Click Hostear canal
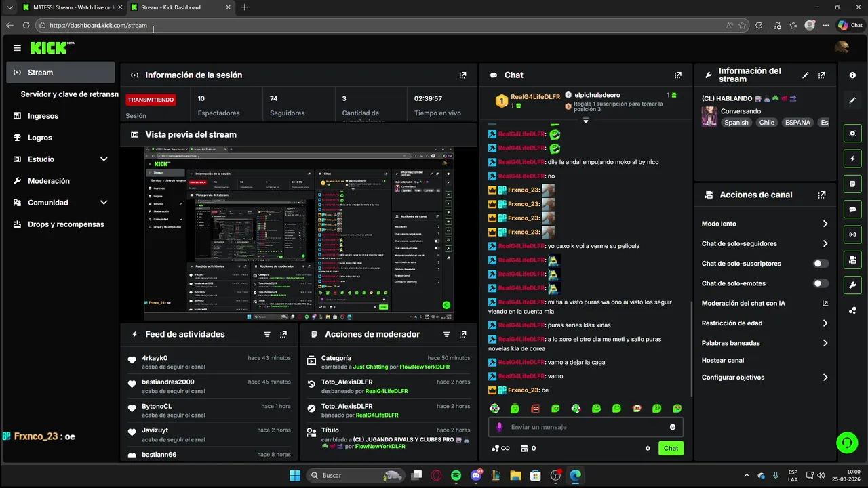Viewport: 868px width, 488px height. tap(723, 361)
